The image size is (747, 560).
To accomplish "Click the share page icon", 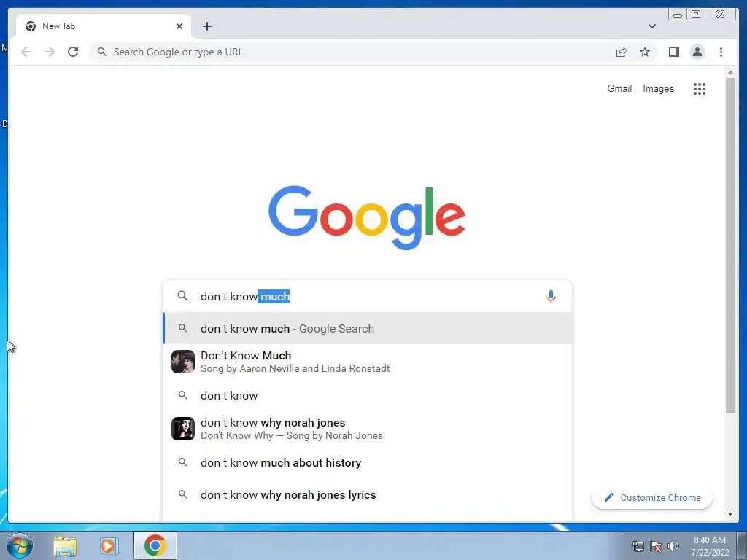I will (622, 52).
